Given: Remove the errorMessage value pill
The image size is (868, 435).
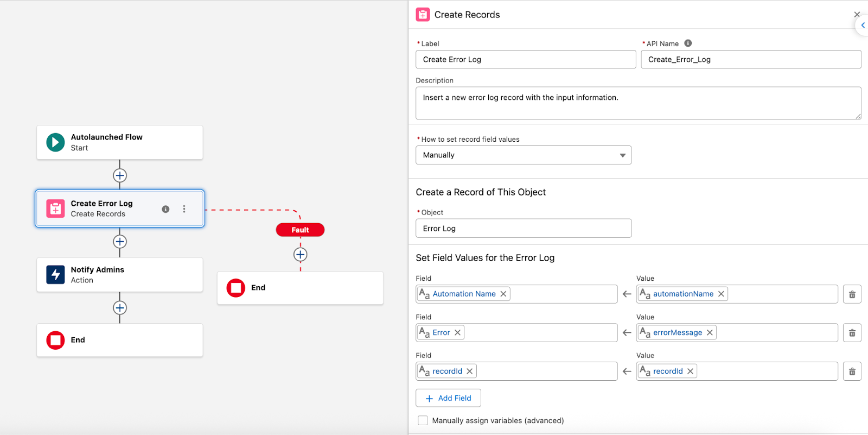Looking at the screenshot, I should pos(710,332).
